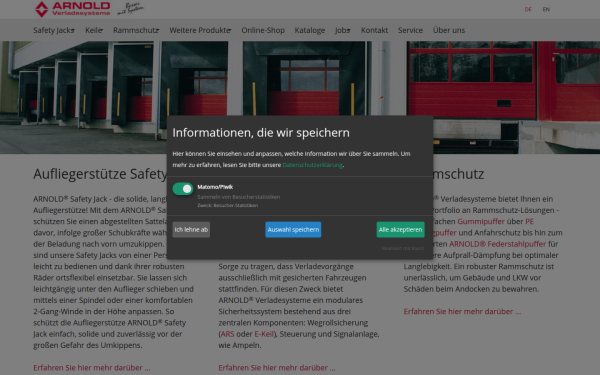Screen dimensions: 600x375
Task: Open the Realisiert mit Klaro link
Action: [403, 248]
